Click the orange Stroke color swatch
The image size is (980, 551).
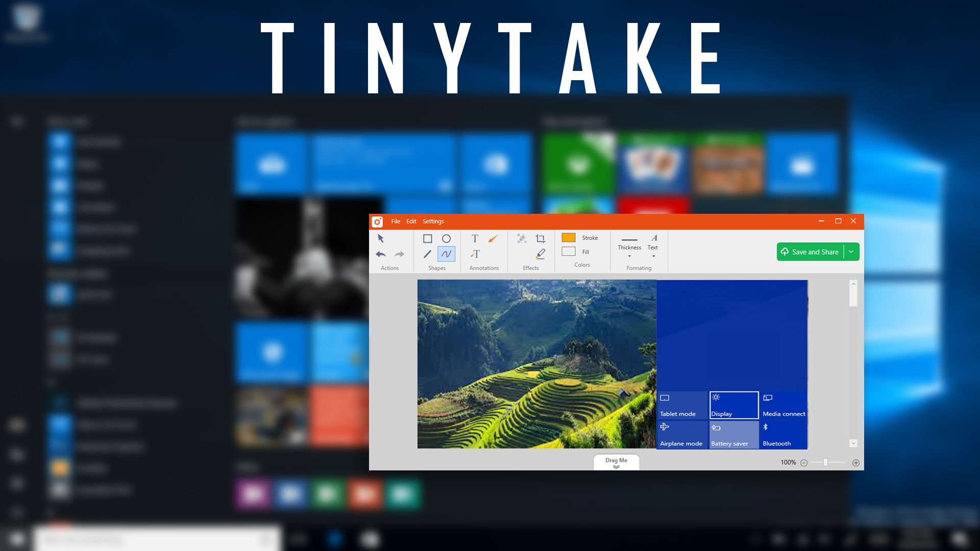pyautogui.click(x=569, y=237)
